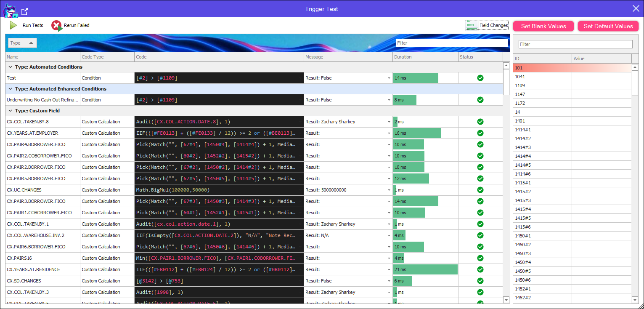Click the pop-out window icon in title bar
The image size is (644, 309).
point(25,11)
